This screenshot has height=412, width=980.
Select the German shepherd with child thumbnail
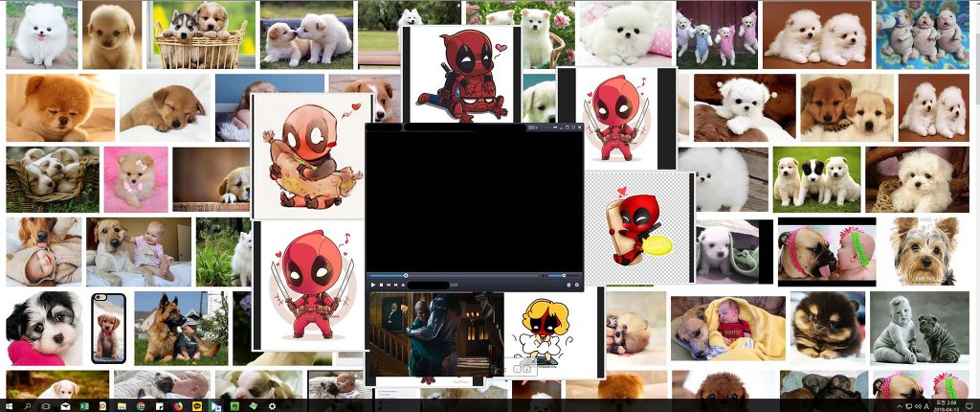181,328
